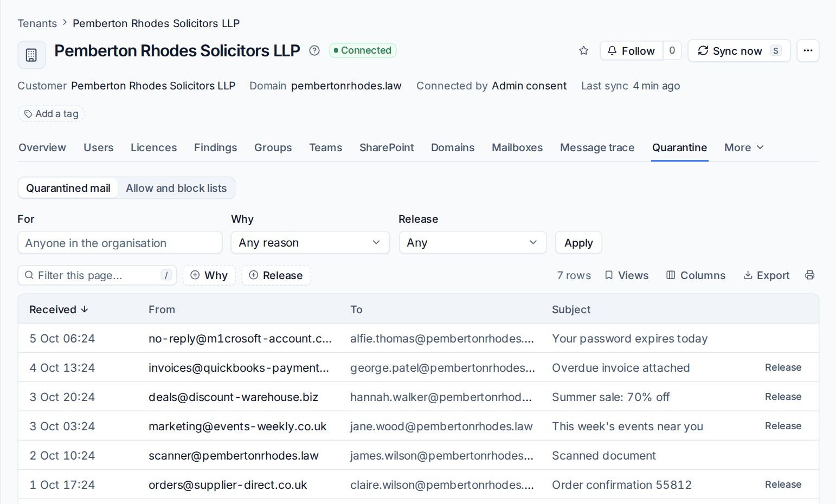Open the Overview tab
This screenshot has width=836, height=504.
click(x=42, y=147)
